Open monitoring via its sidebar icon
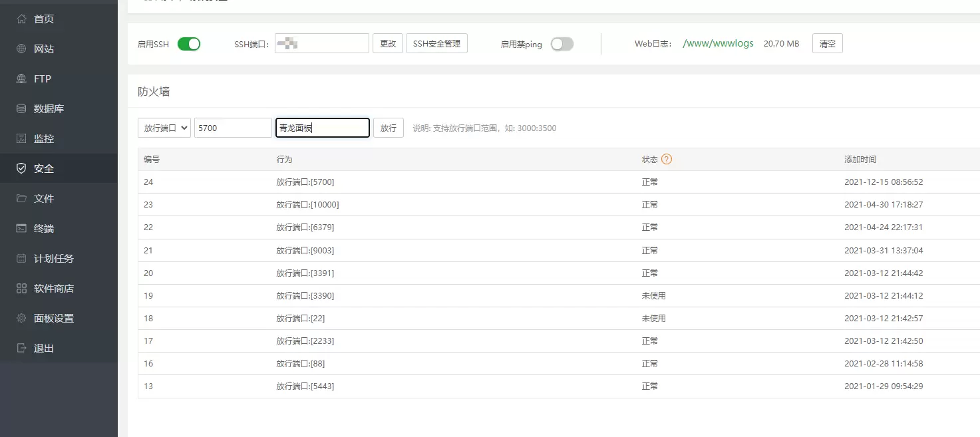This screenshot has height=437, width=980. pos(21,138)
